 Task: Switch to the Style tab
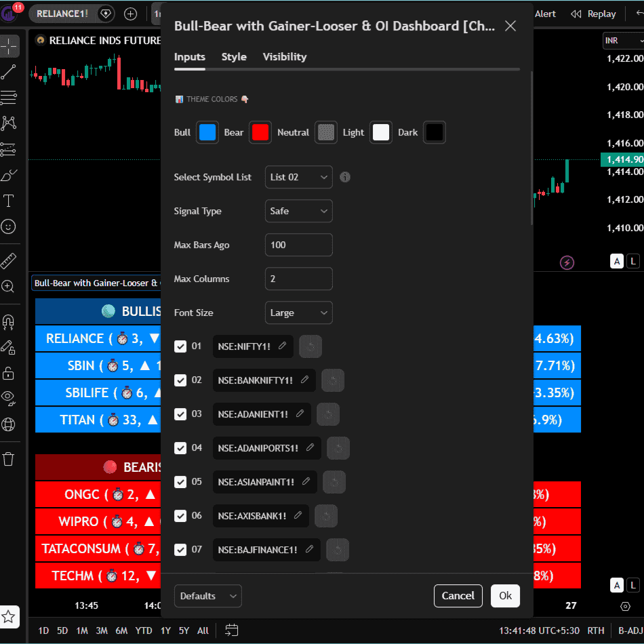(234, 57)
